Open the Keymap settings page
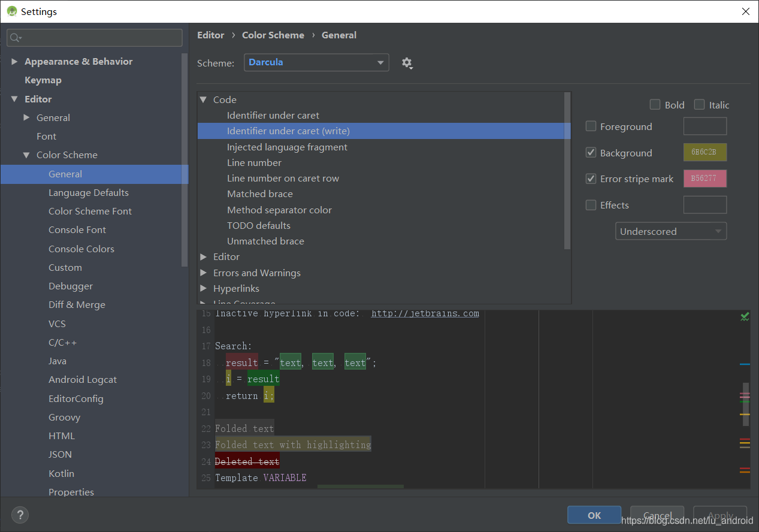The image size is (759, 532). pos(43,80)
